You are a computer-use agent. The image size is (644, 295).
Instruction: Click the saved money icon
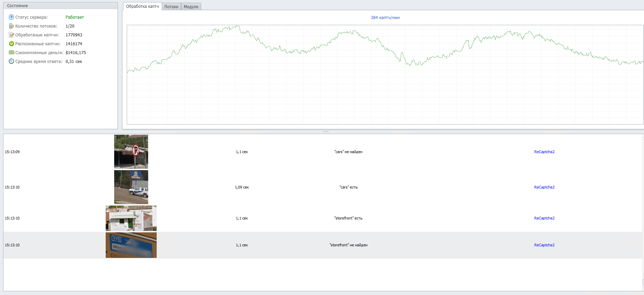tap(11, 52)
